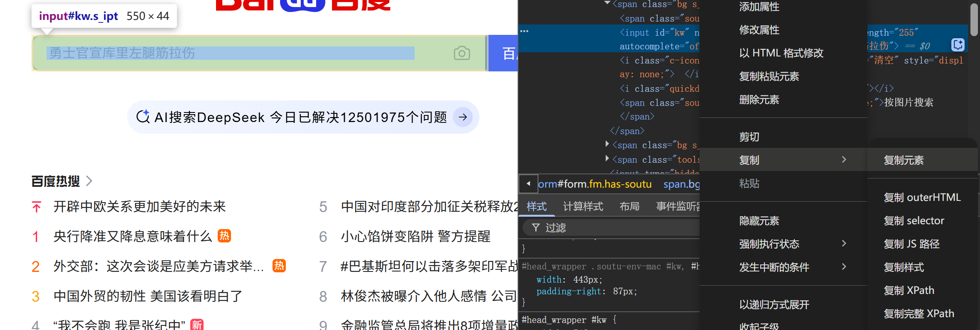Viewport: 980px width, 330px height.
Task: Click breadcrumb span.bg
Action: pos(681,184)
